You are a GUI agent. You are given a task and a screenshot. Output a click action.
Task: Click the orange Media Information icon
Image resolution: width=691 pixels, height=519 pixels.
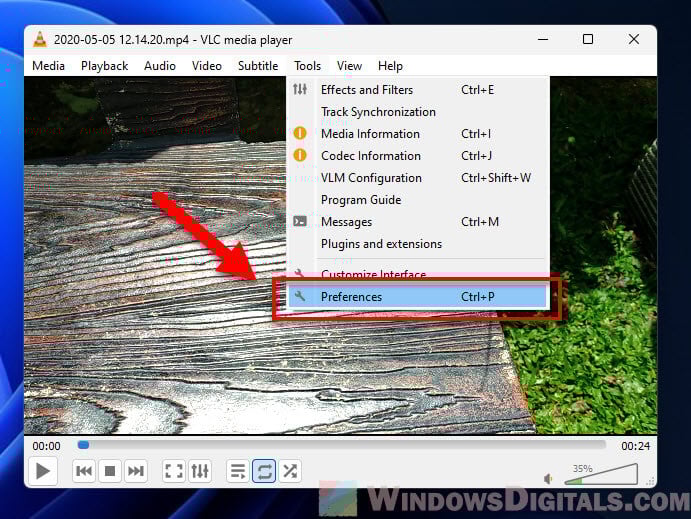[300, 133]
